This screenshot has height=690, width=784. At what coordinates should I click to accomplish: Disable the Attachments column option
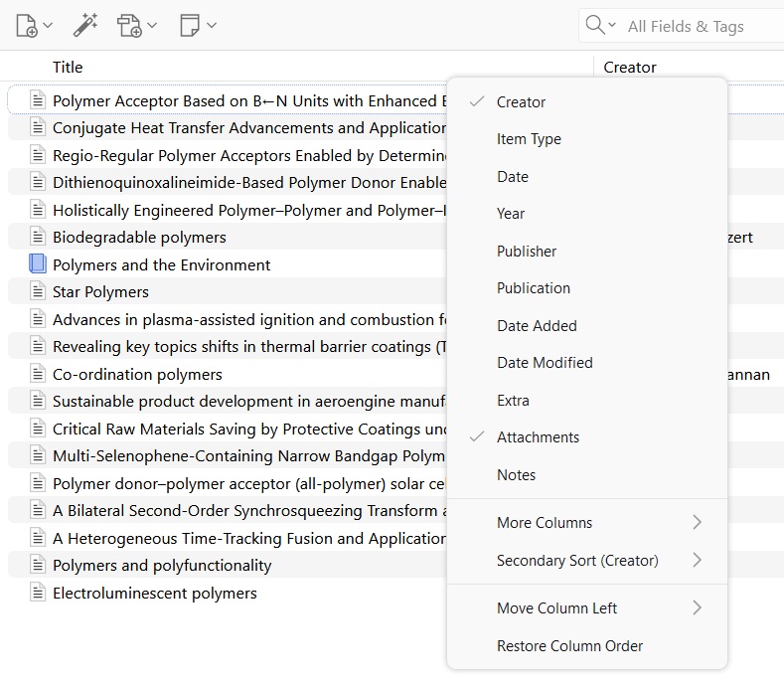point(538,437)
